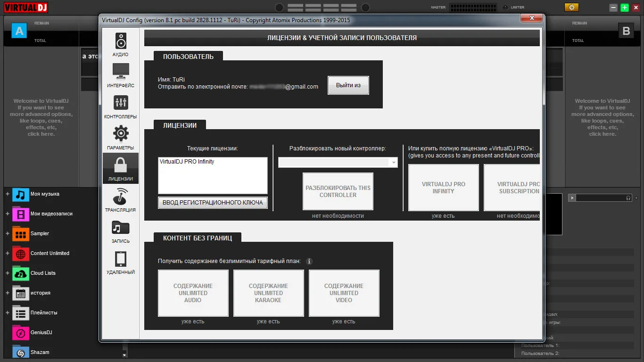Click СОДЕРЖАНИЕ UNLIMITED KARAOKE button
644x362 pixels.
[269, 293]
